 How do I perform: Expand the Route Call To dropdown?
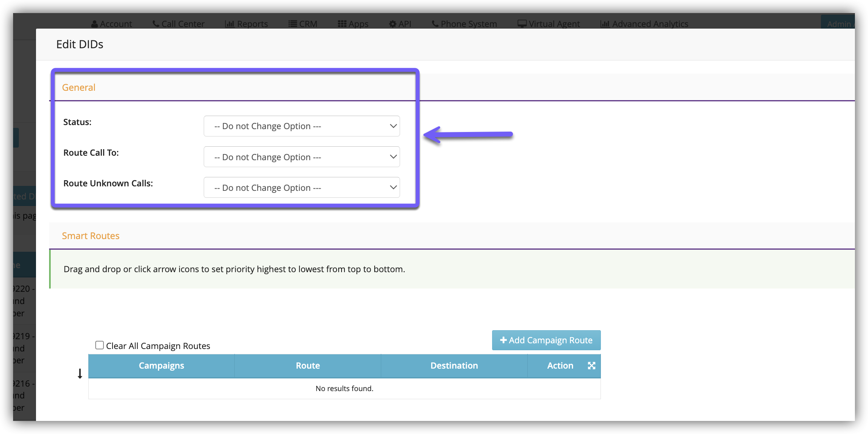tap(301, 157)
